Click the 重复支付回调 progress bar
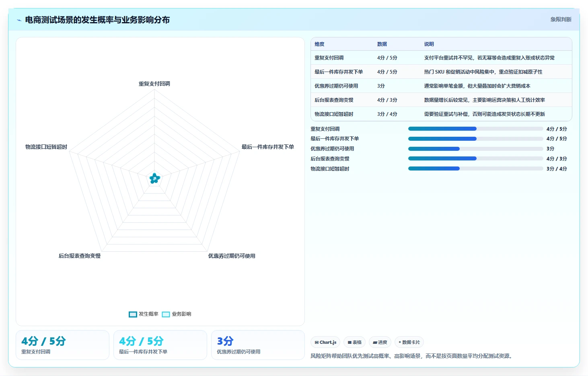 pos(475,129)
